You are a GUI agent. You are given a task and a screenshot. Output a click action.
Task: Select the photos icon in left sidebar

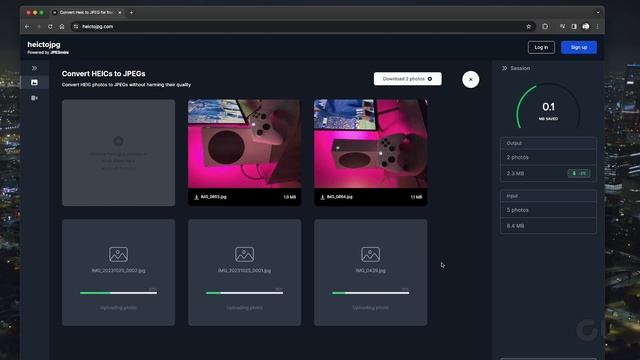[x=35, y=82]
